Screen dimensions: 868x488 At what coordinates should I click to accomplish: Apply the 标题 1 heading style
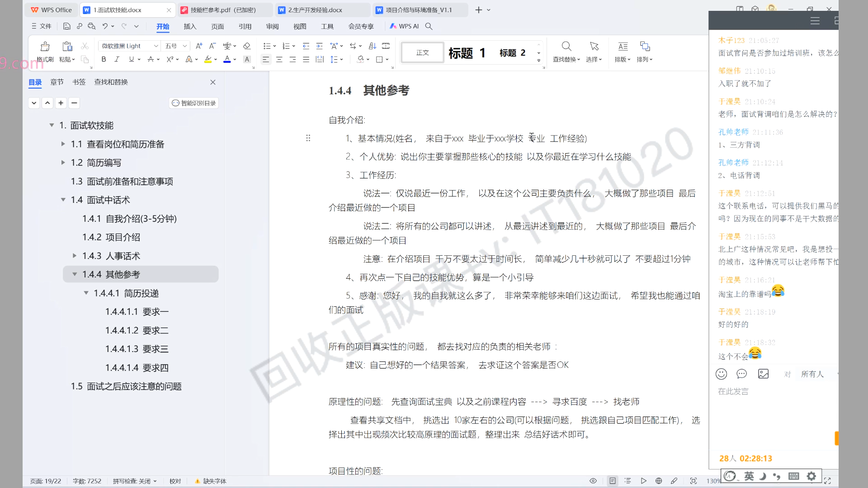467,53
